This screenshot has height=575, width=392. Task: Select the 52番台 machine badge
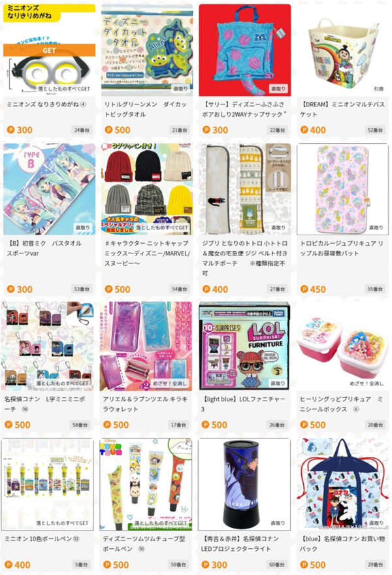click(375, 130)
